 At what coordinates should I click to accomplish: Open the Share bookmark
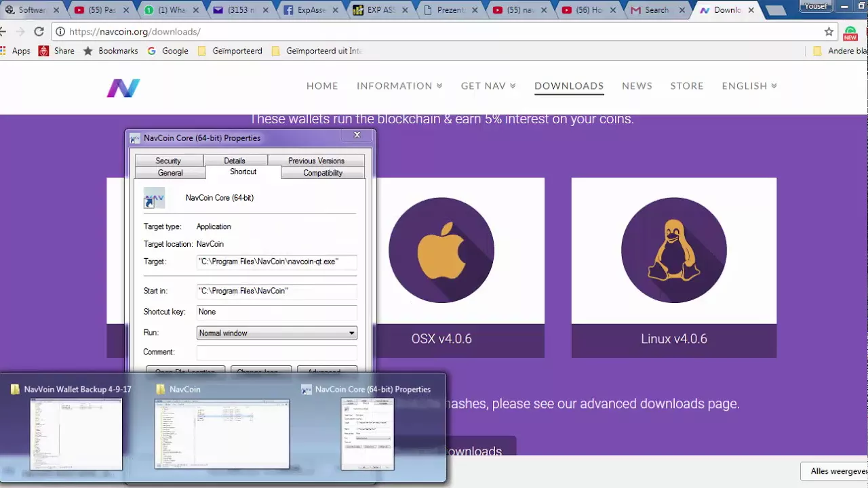[x=57, y=51]
